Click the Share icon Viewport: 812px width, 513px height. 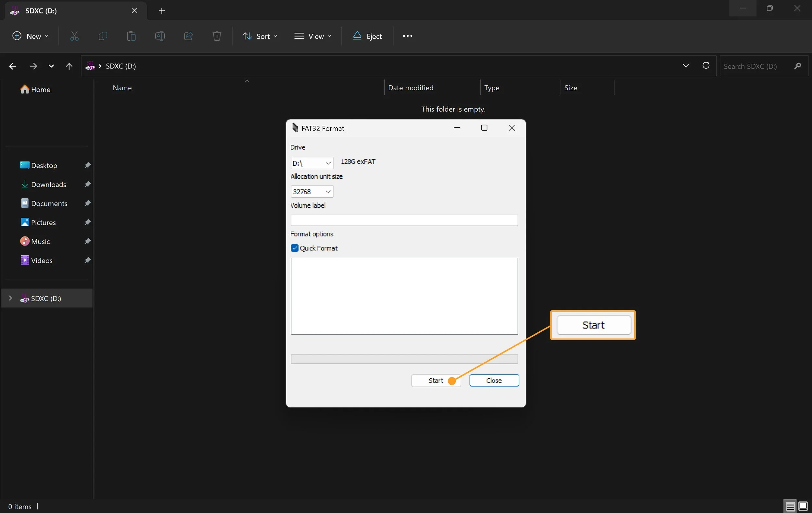pos(188,36)
